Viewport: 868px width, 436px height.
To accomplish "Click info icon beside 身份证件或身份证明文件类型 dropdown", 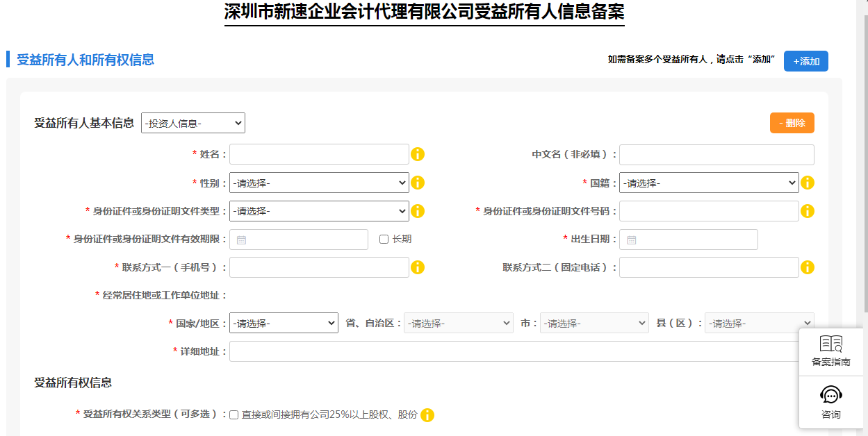I will tap(418, 211).
